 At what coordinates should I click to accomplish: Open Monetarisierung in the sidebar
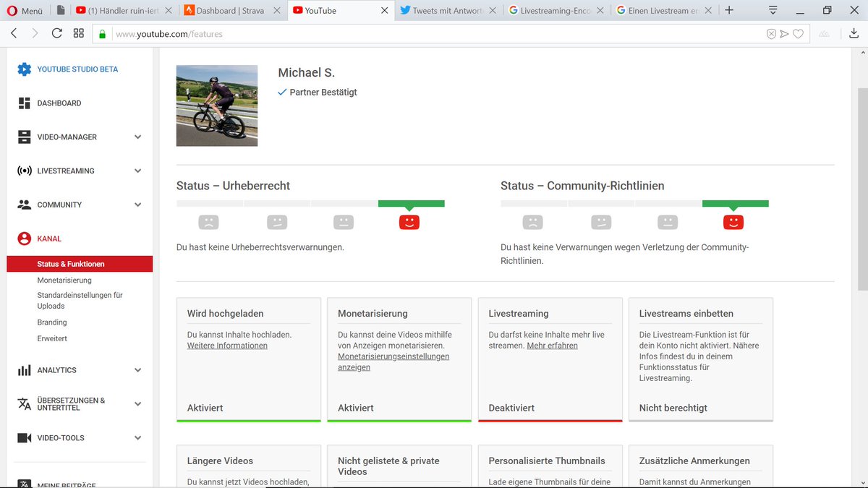pos(64,280)
